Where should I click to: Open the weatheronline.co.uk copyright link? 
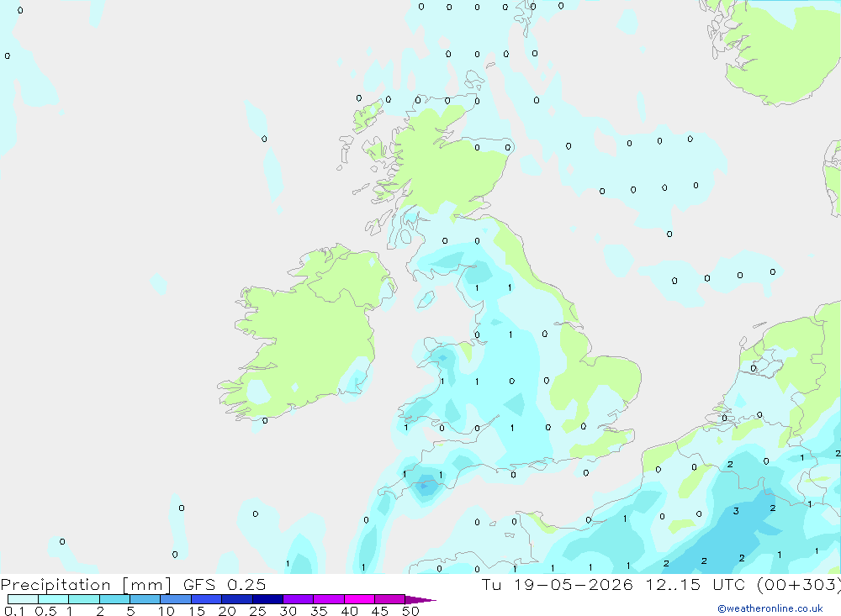pos(770,608)
